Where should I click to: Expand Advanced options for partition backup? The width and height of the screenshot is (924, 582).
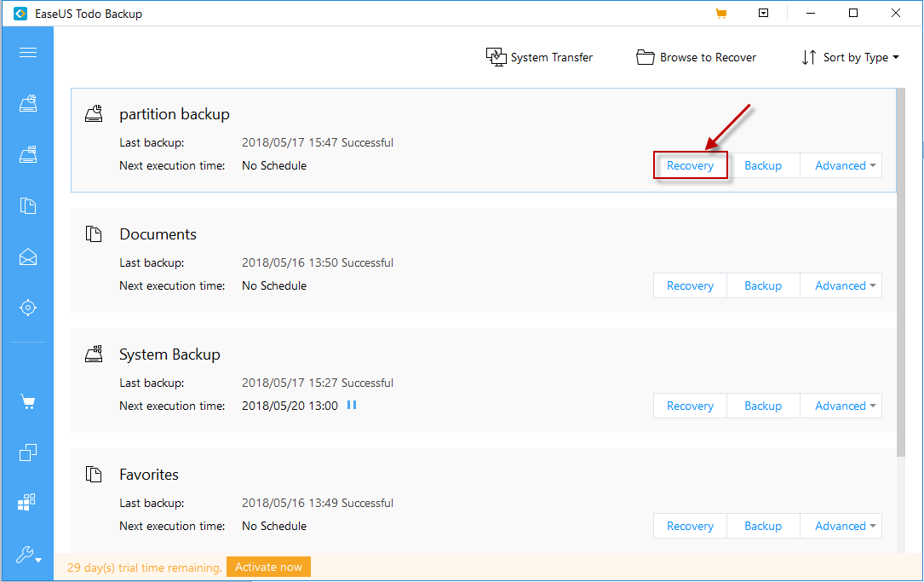click(841, 165)
